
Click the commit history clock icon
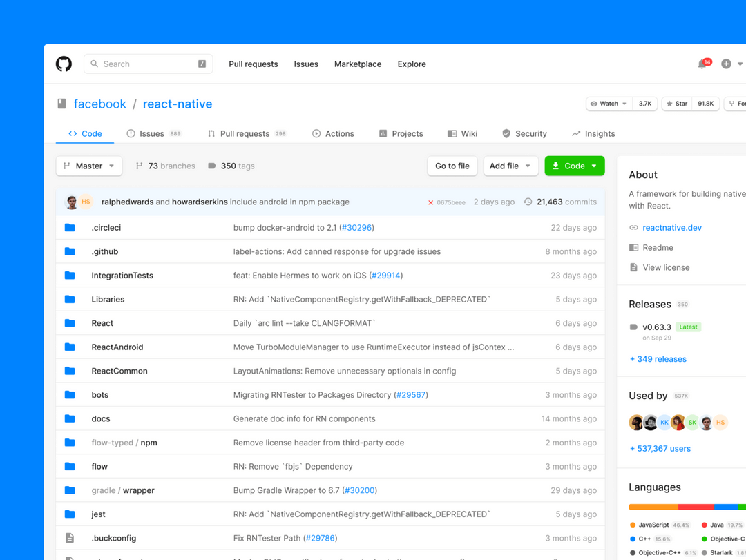point(526,202)
